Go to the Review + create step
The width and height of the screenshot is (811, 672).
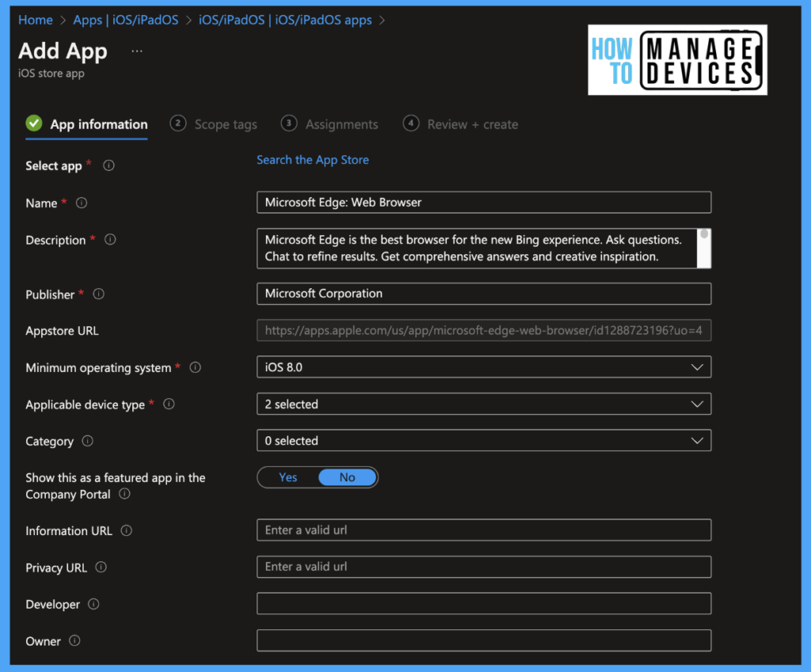pyautogui.click(x=460, y=124)
